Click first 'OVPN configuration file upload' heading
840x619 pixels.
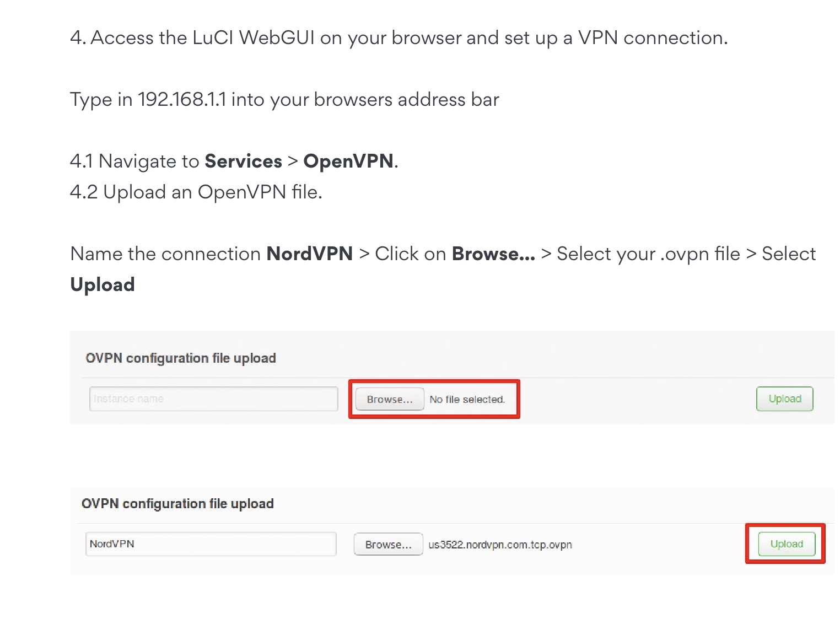click(x=181, y=358)
